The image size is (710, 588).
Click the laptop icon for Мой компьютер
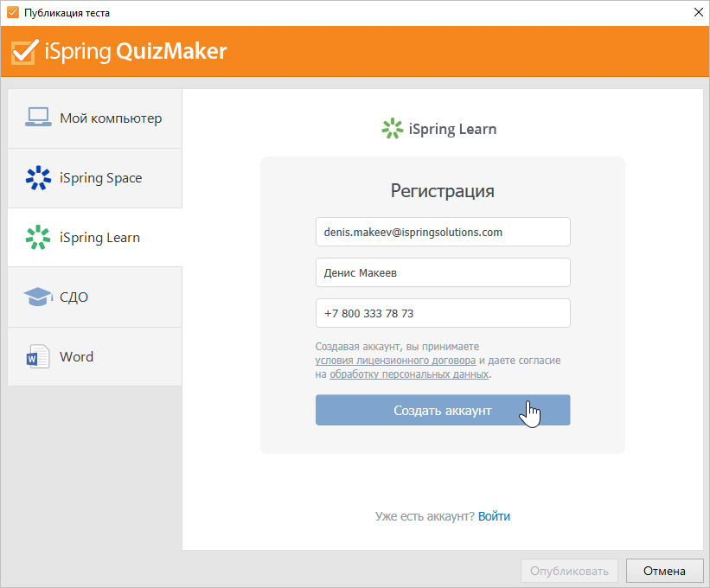(x=38, y=118)
